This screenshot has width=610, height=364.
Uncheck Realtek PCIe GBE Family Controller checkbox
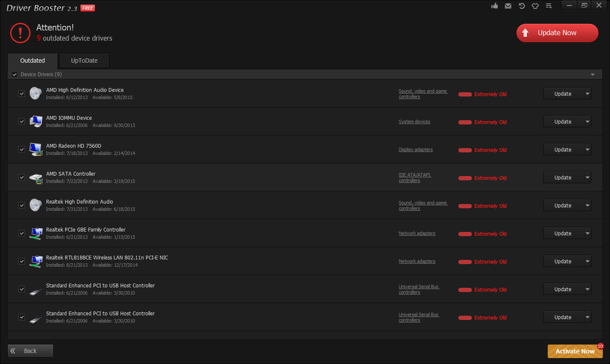click(x=22, y=233)
